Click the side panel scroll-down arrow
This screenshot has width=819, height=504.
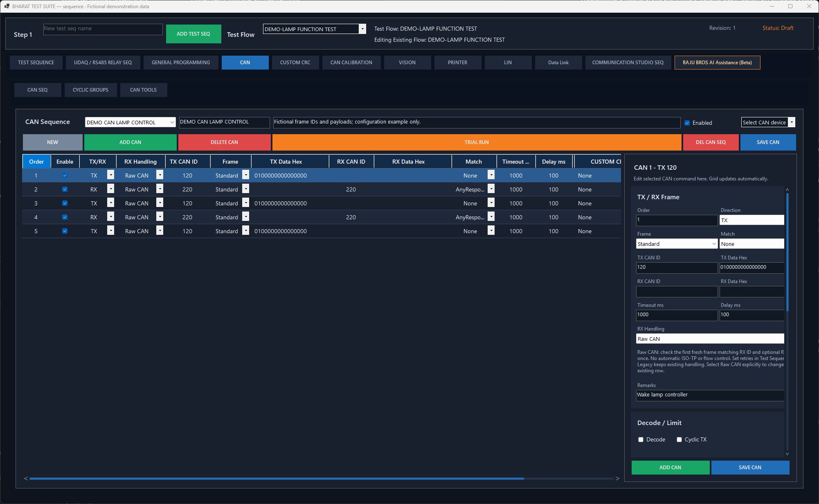(x=787, y=454)
